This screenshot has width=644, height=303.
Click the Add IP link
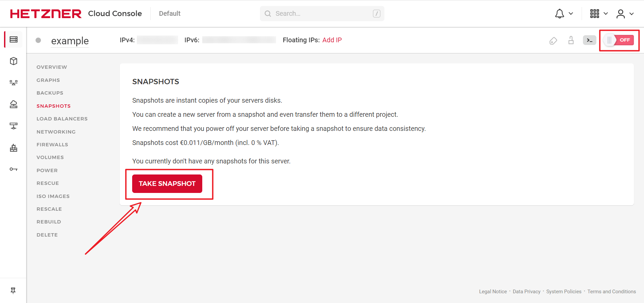[332, 40]
